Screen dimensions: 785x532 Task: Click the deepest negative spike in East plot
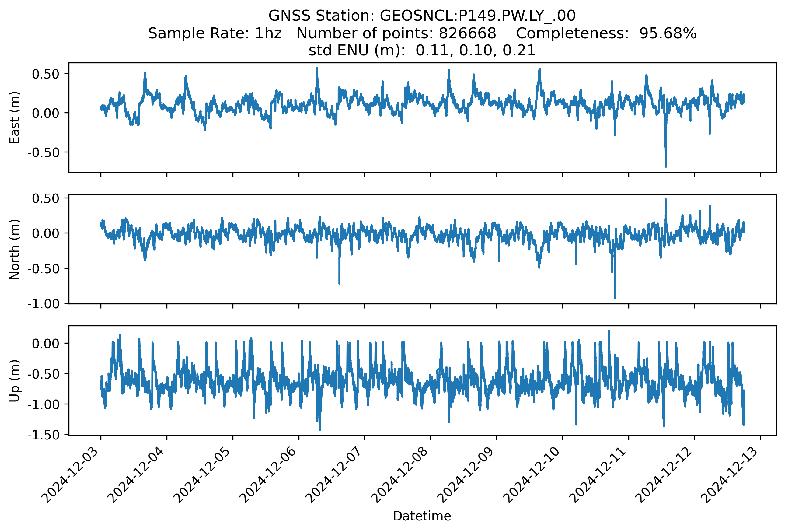pyautogui.click(x=665, y=166)
